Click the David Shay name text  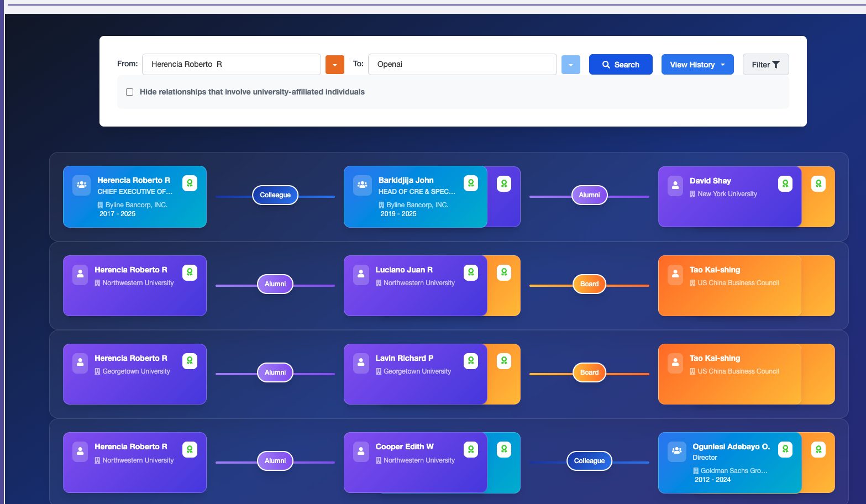click(x=710, y=181)
